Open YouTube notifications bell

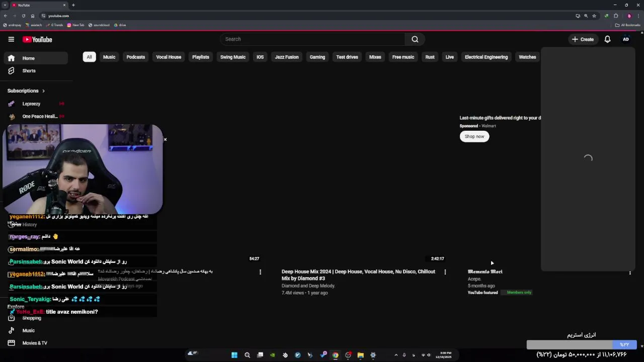click(x=607, y=39)
